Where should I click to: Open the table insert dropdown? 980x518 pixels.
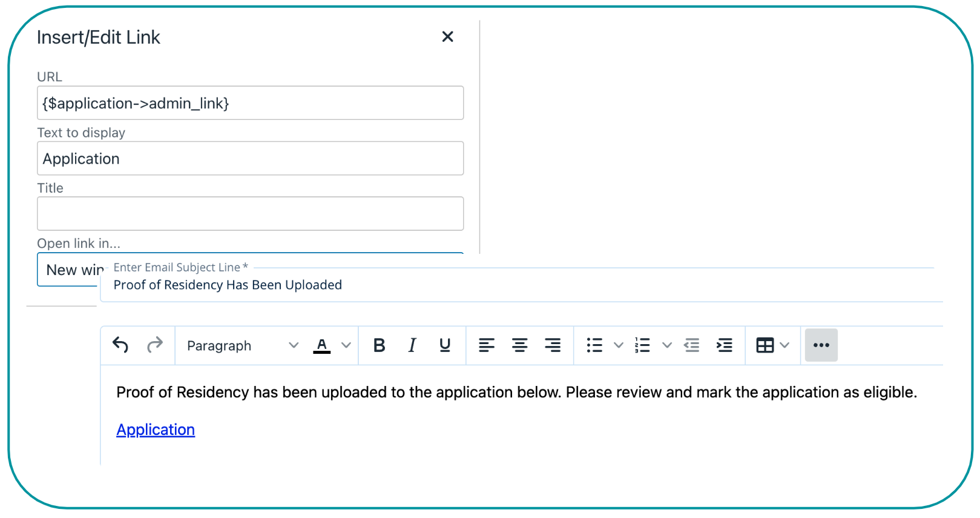coord(772,345)
